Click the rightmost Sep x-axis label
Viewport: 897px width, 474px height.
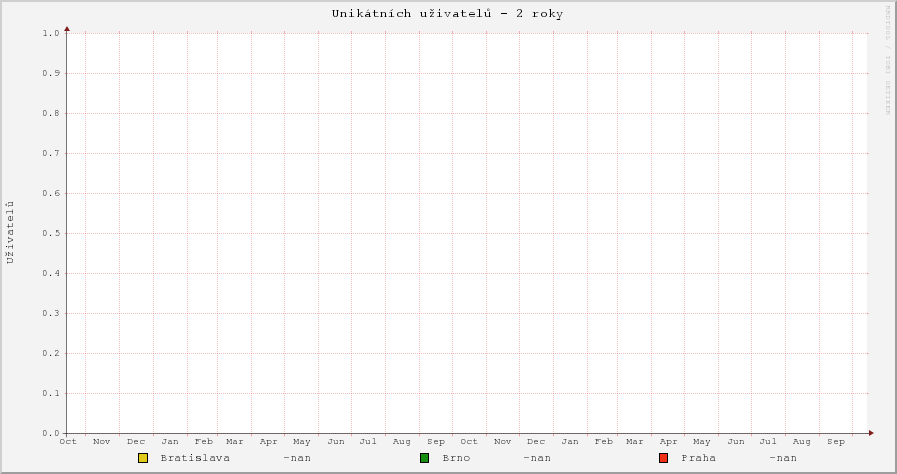tap(836, 441)
